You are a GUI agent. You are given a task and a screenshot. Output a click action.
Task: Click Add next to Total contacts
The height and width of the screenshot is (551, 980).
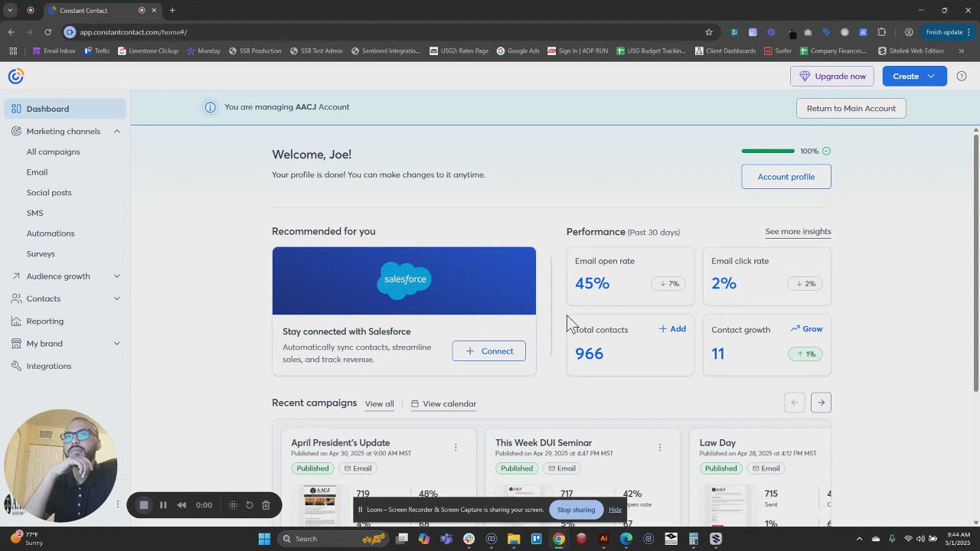[672, 329]
